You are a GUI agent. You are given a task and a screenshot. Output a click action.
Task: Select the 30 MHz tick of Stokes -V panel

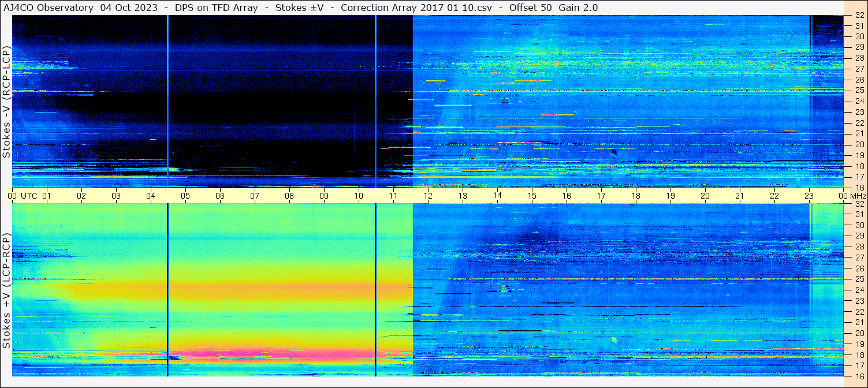859,36
